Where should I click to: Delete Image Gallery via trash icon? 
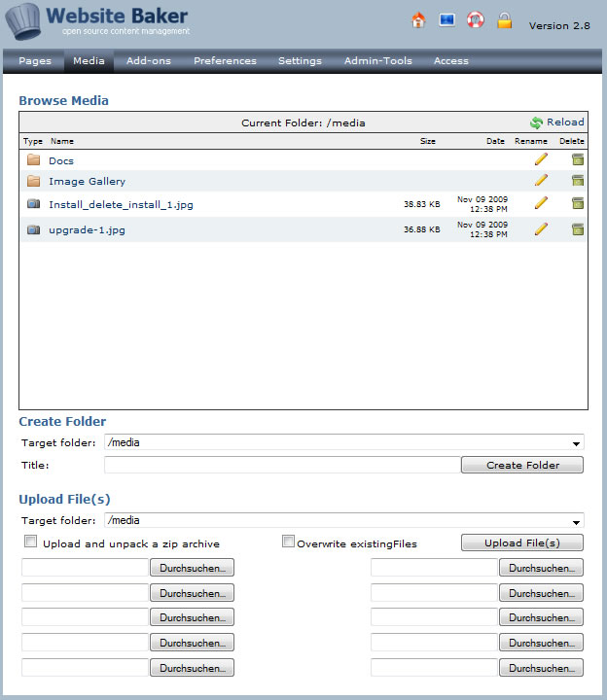click(578, 181)
